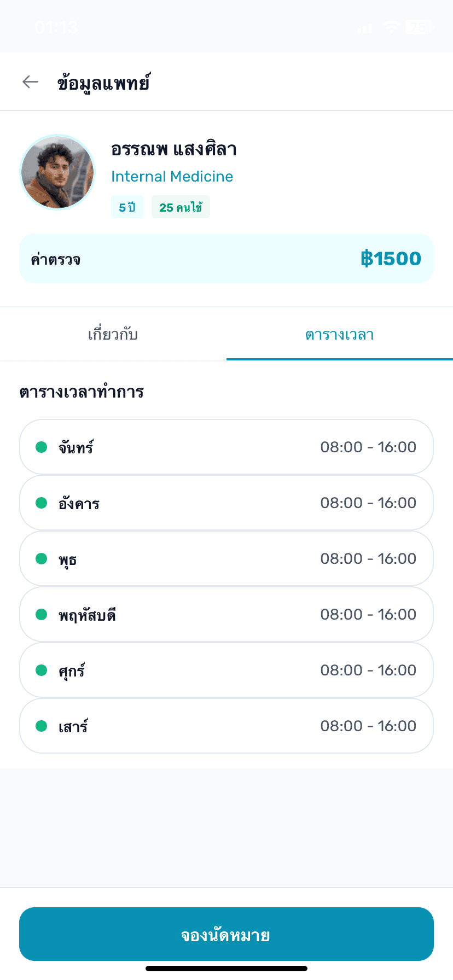453x980 pixels.
Task: Tap the Wi-Fi icon in status bar
Action: 391,27
